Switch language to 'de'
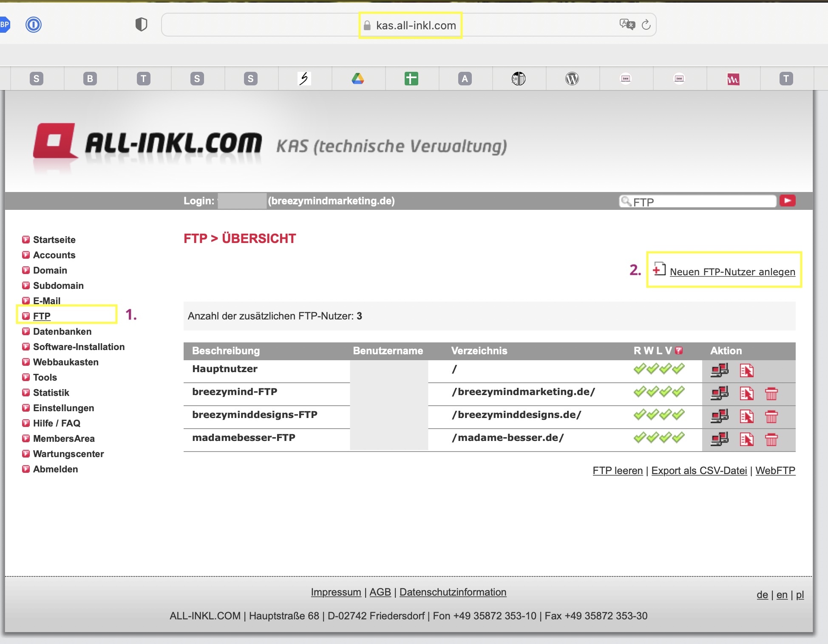828x644 pixels. [x=762, y=595]
